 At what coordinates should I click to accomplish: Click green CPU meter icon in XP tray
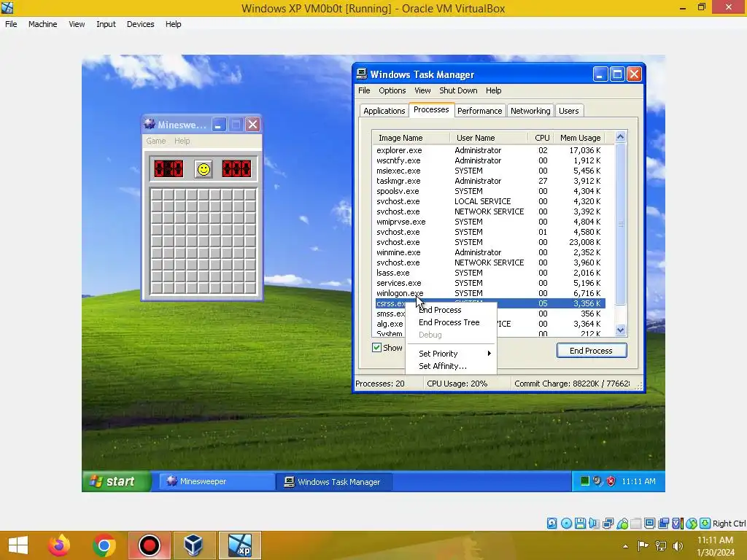point(584,481)
